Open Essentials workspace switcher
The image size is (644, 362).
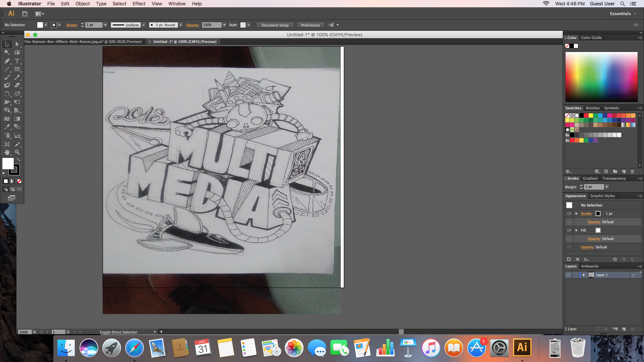coord(623,14)
